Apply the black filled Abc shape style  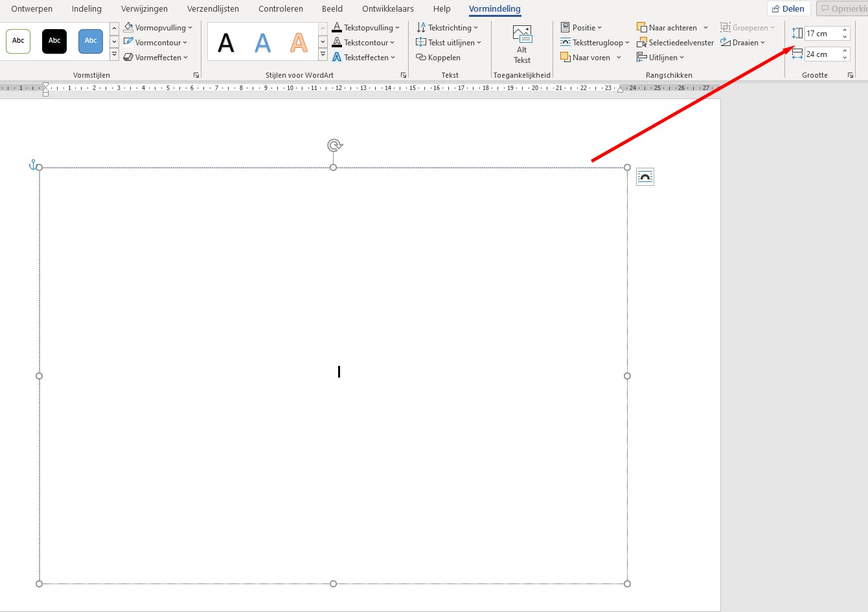pos(54,41)
